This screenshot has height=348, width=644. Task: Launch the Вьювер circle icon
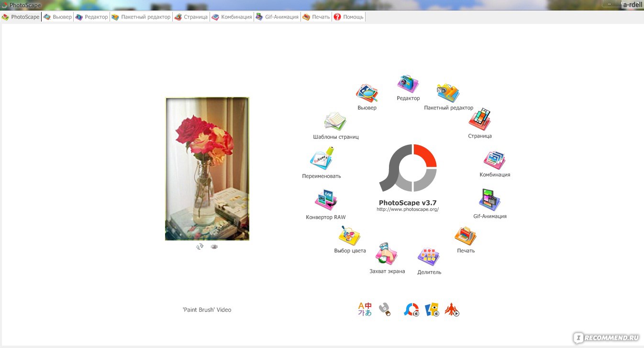pos(367,94)
